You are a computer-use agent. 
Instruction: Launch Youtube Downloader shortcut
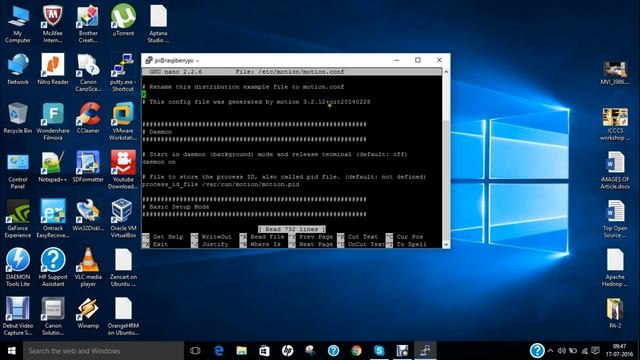point(123,171)
